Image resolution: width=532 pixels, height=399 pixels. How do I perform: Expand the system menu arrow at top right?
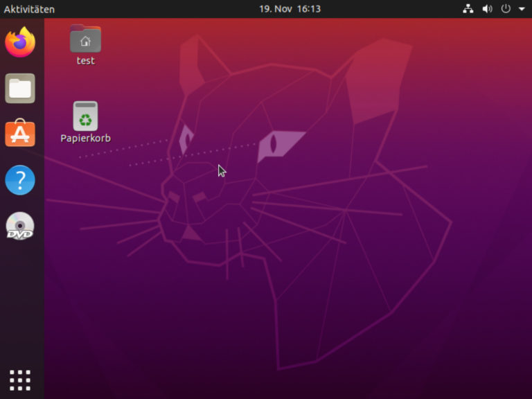522,9
